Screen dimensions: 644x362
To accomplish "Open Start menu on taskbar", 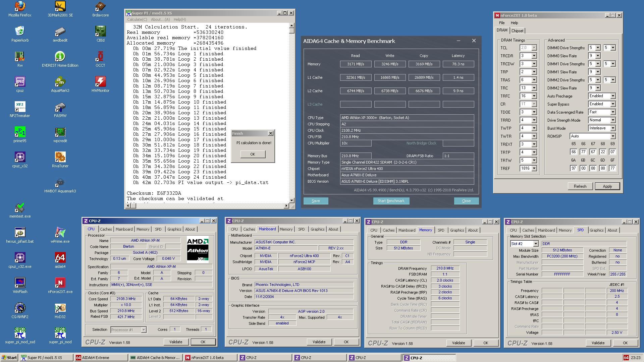I will [x=9, y=358].
